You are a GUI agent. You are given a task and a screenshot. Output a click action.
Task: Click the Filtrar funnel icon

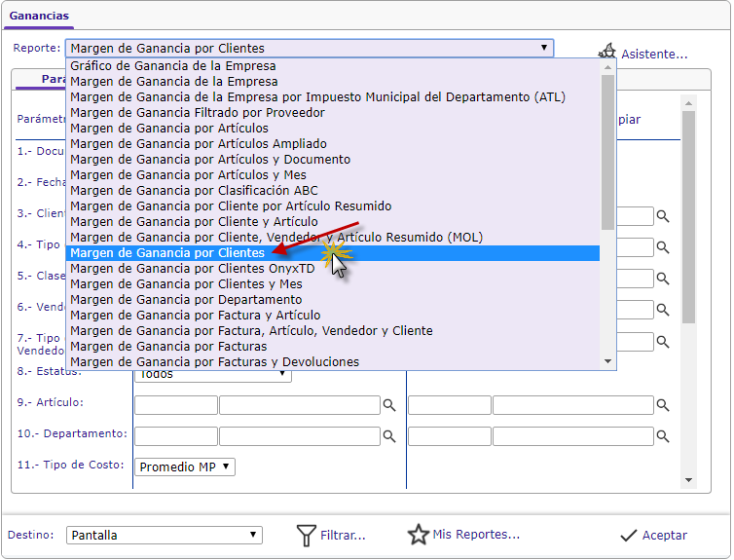[x=307, y=535]
